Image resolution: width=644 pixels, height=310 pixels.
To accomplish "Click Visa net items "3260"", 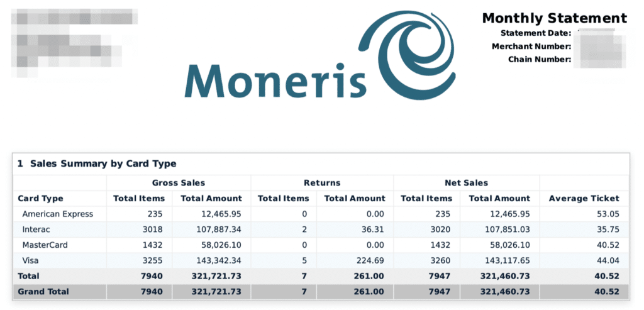I will (440, 261).
